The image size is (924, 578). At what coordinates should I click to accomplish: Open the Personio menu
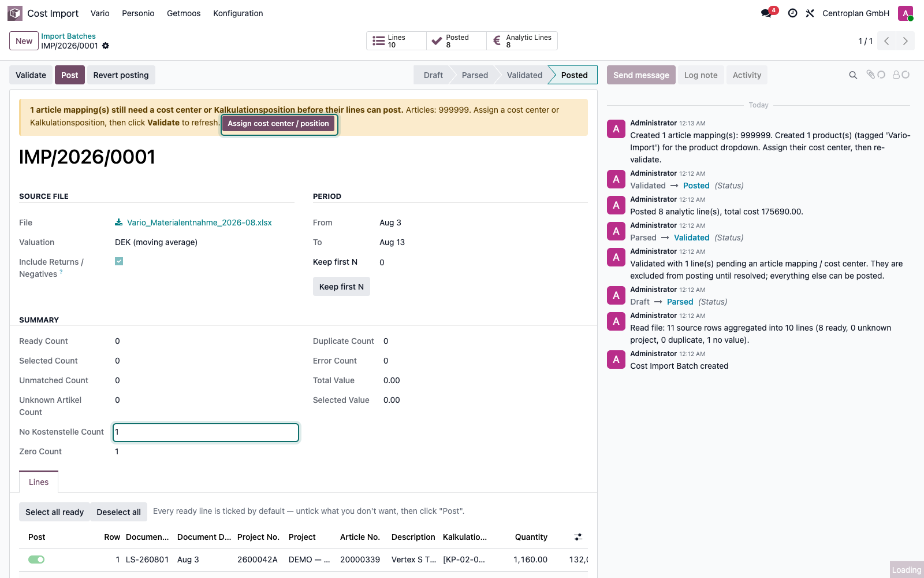138,13
